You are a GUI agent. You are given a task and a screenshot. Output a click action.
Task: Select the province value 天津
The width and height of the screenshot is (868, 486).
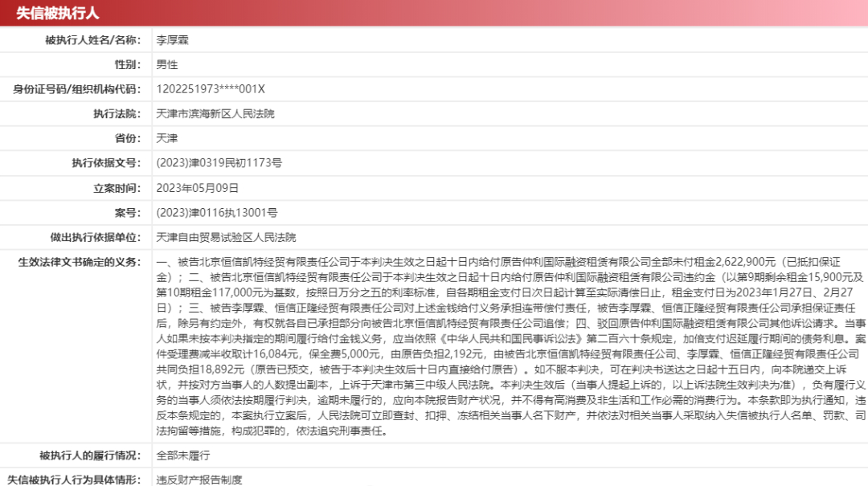[167, 138]
